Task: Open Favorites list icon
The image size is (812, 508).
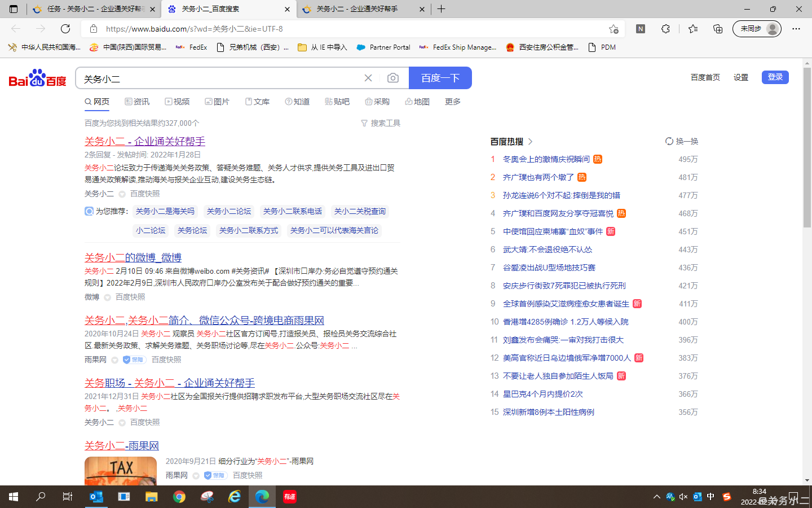Action: click(693, 29)
